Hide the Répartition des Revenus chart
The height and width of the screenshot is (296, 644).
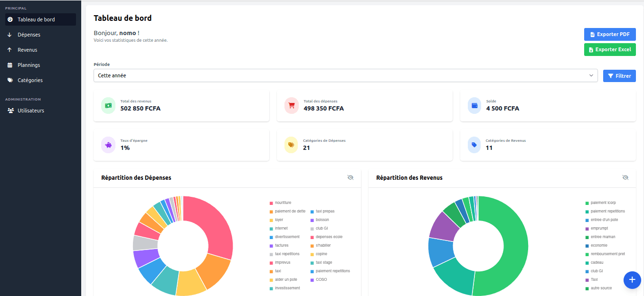625,177
